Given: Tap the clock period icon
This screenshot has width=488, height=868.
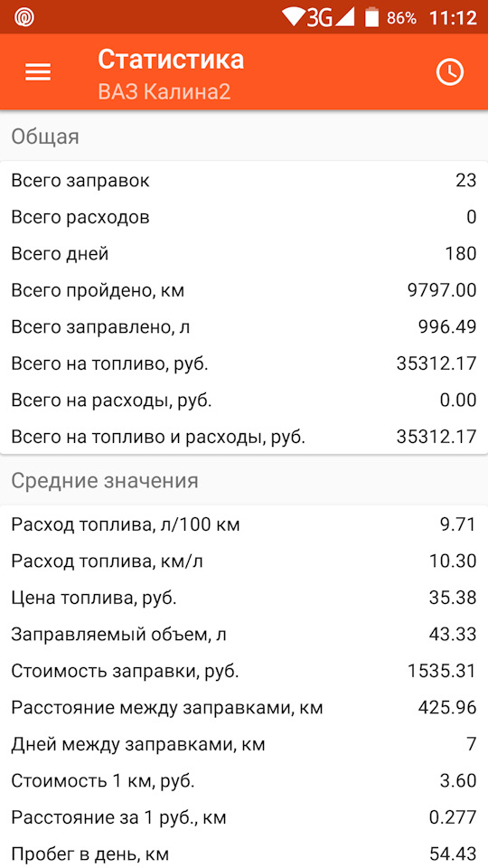Looking at the screenshot, I should (450, 72).
